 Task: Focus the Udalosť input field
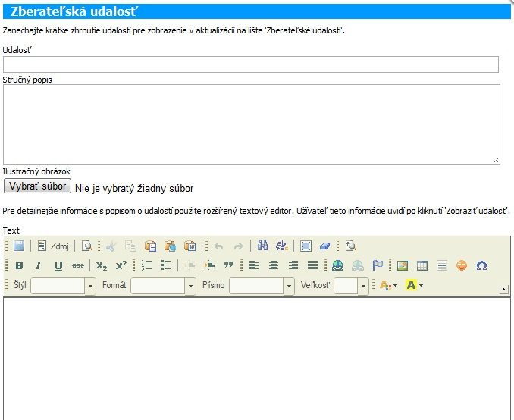pos(251,64)
